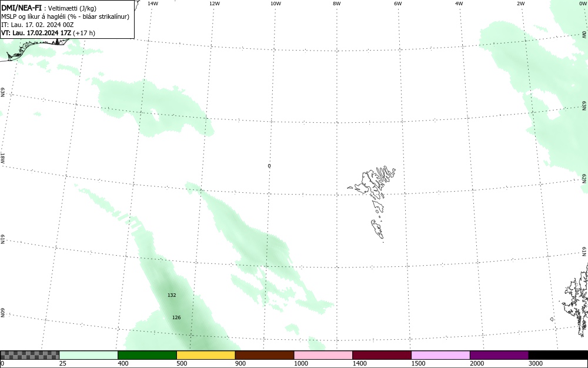Pick the pink 1000–1400 legend swatch
588x368 pixels.
[x=323, y=355]
